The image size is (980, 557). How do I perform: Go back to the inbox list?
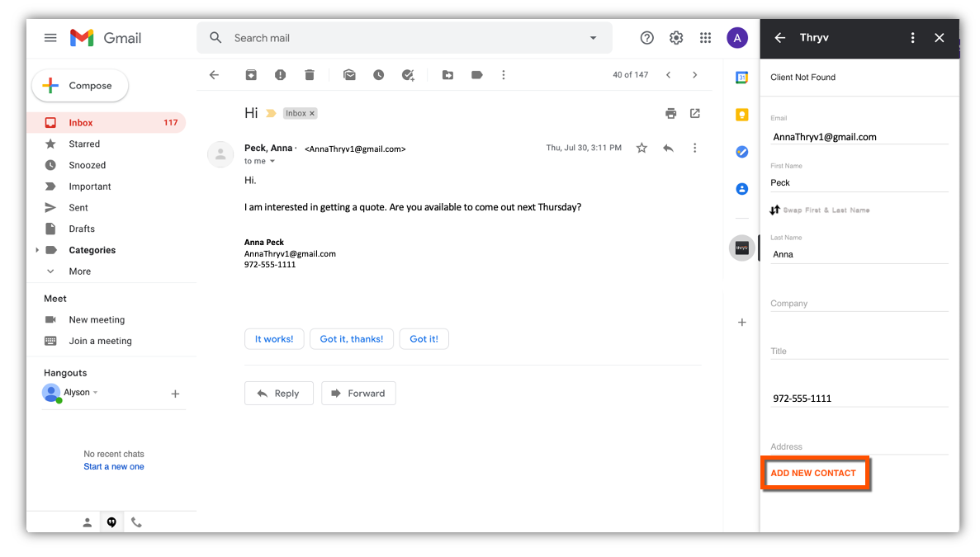(x=215, y=75)
